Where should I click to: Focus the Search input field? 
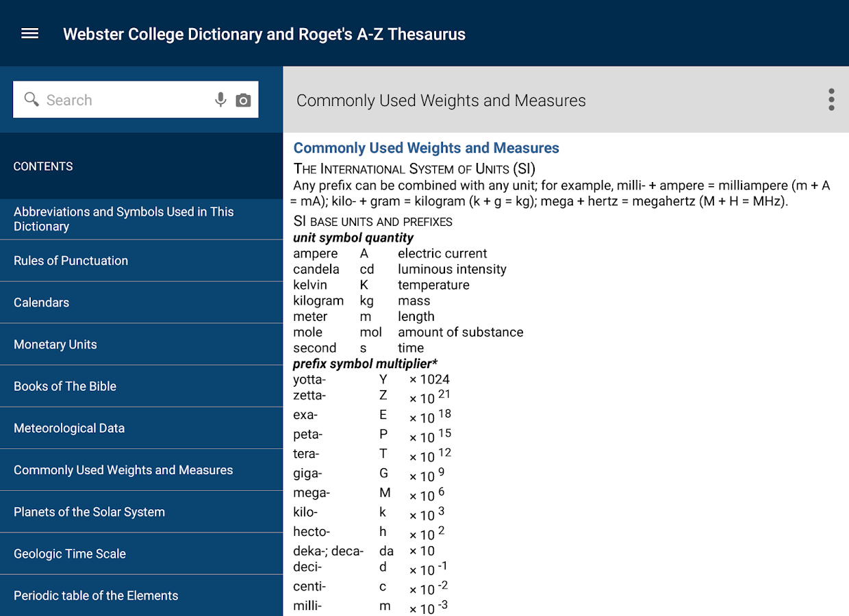[x=136, y=100]
